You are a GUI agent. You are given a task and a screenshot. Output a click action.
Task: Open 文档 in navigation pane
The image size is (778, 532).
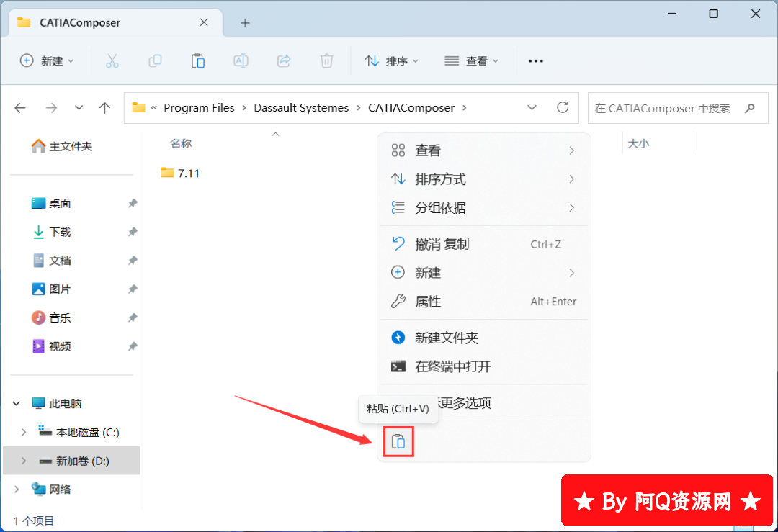tap(52, 261)
